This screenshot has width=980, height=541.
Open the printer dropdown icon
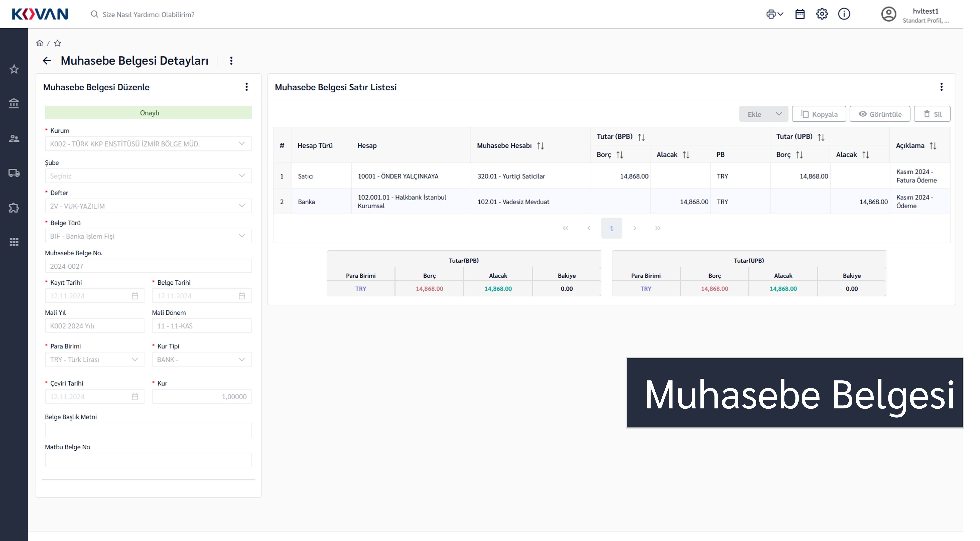point(774,14)
